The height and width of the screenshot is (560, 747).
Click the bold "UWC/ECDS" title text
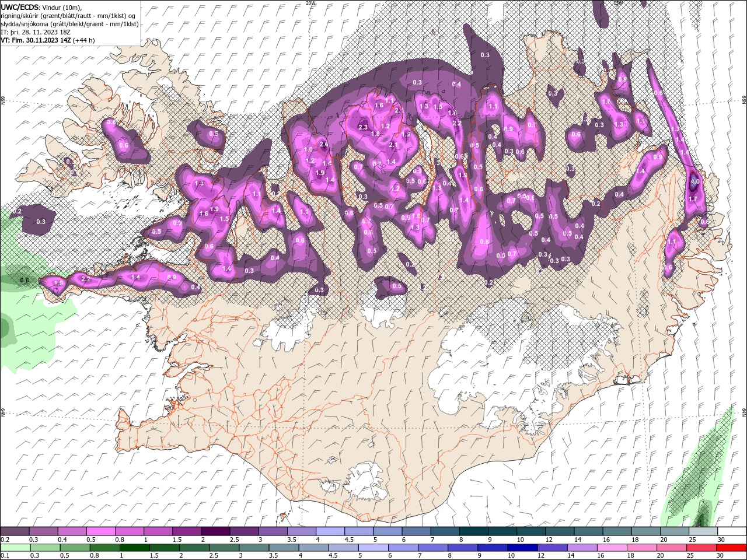click(20, 7)
